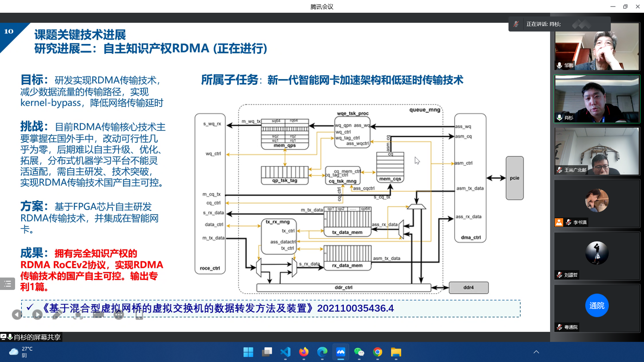Image resolution: width=644 pixels, height=362 pixels.
Task: Click the camera icon in slideshow toolbar
Action: (x=98, y=314)
